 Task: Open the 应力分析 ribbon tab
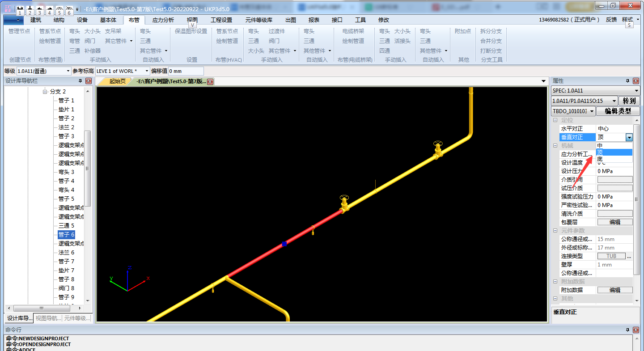[163, 20]
